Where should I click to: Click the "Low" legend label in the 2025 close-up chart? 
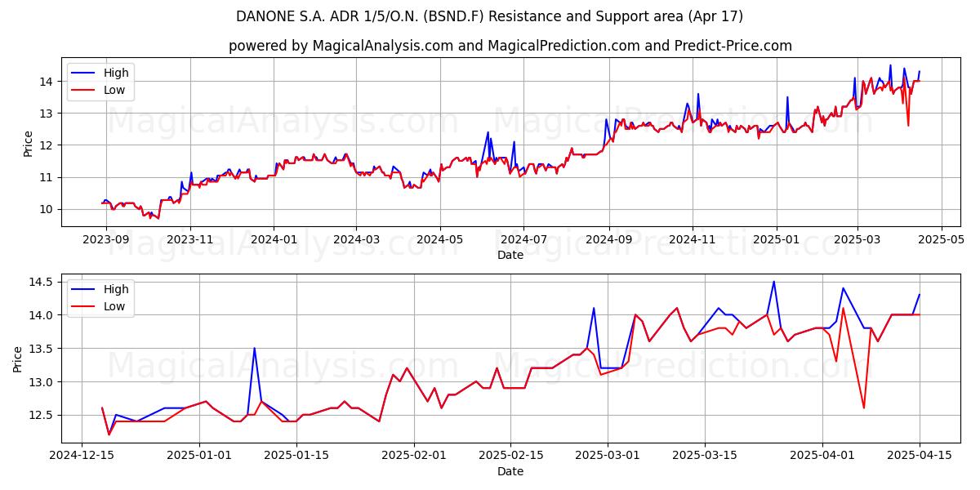click(x=114, y=306)
